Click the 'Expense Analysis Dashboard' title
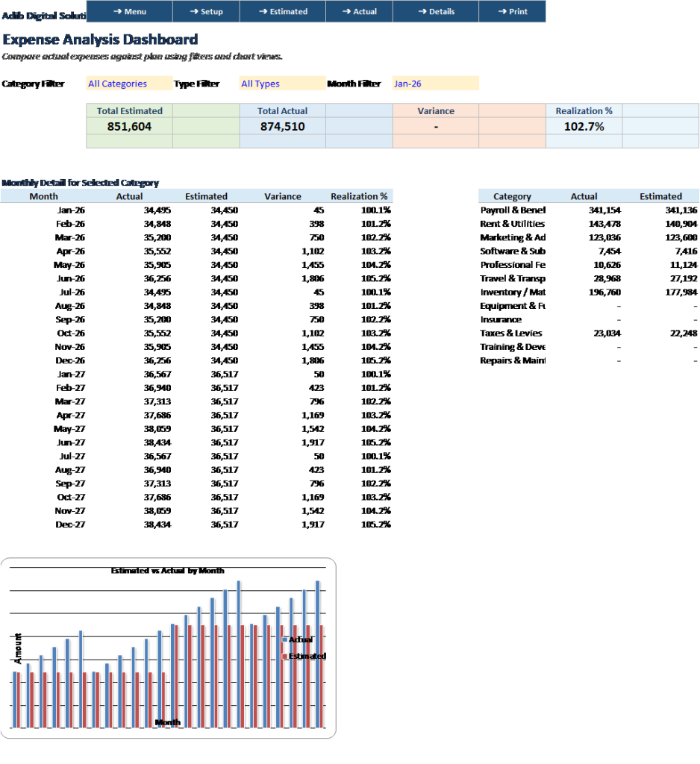 coord(101,40)
